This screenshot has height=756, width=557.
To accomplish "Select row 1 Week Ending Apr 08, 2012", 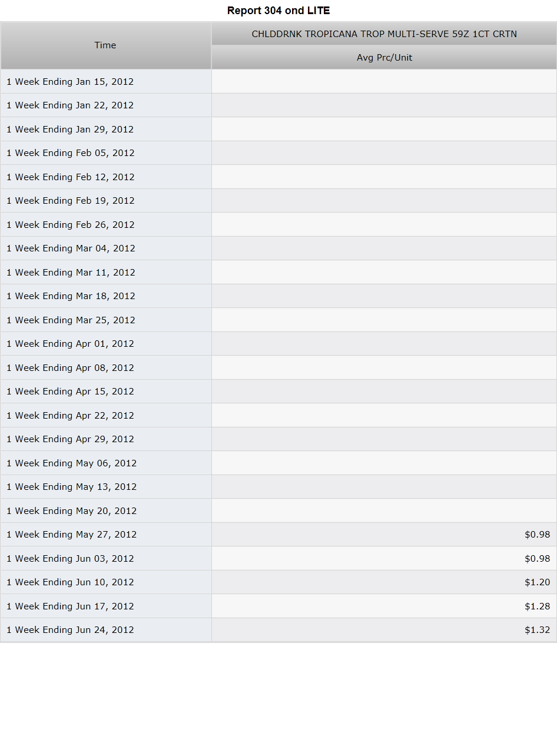I will pyautogui.click(x=278, y=368).
